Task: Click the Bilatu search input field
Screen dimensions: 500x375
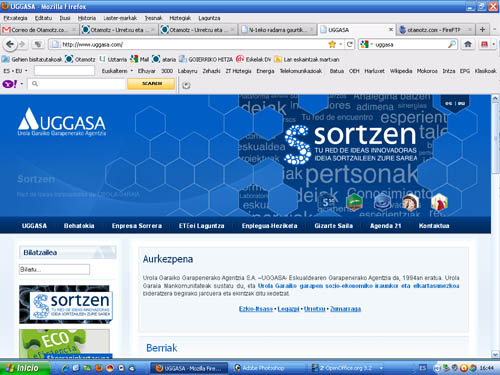Action: [54, 269]
